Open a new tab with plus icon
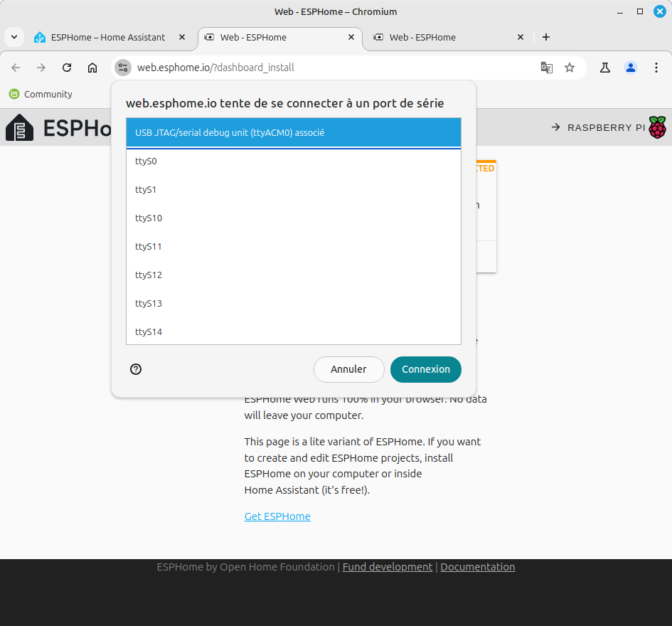Image resolution: width=672 pixels, height=626 pixels. [x=546, y=37]
